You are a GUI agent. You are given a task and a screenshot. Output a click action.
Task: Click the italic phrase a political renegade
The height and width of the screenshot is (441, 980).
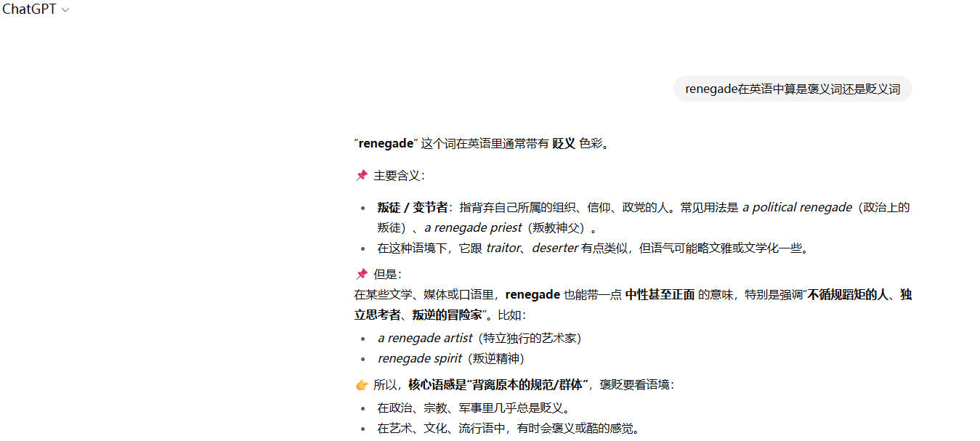point(797,207)
